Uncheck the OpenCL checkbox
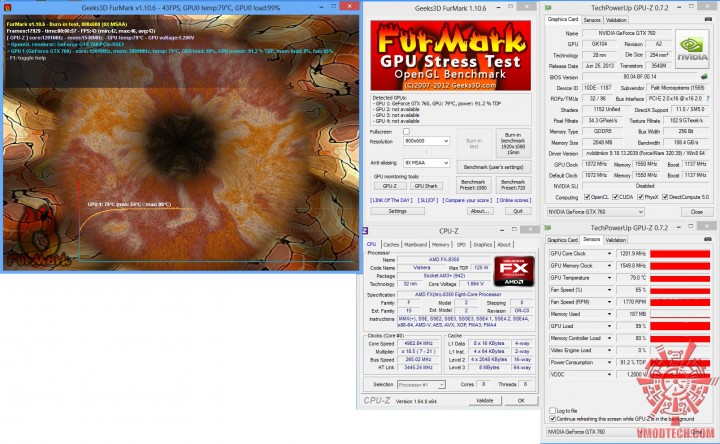The image size is (720, 444). (x=587, y=197)
